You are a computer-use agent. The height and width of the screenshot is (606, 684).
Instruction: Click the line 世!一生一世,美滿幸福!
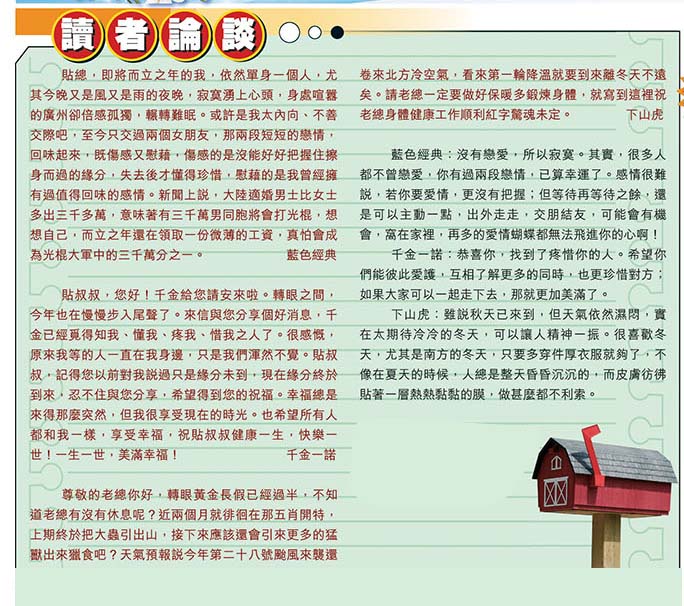[104, 455]
